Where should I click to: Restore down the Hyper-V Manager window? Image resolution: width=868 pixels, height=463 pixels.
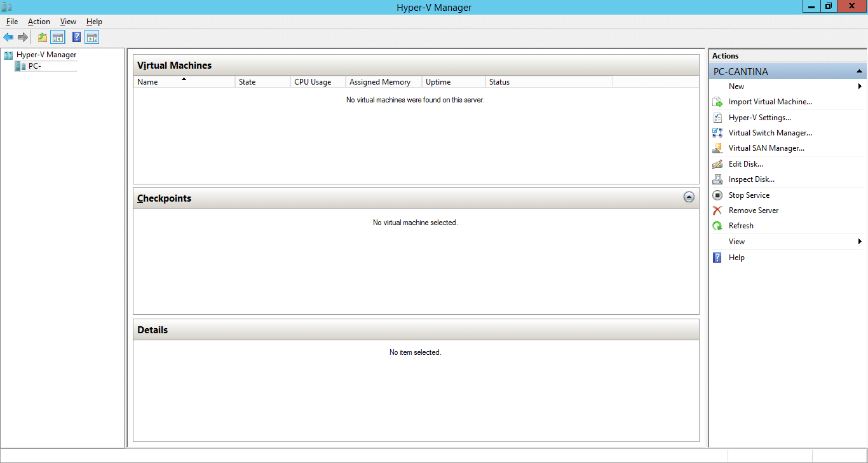coord(829,6)
